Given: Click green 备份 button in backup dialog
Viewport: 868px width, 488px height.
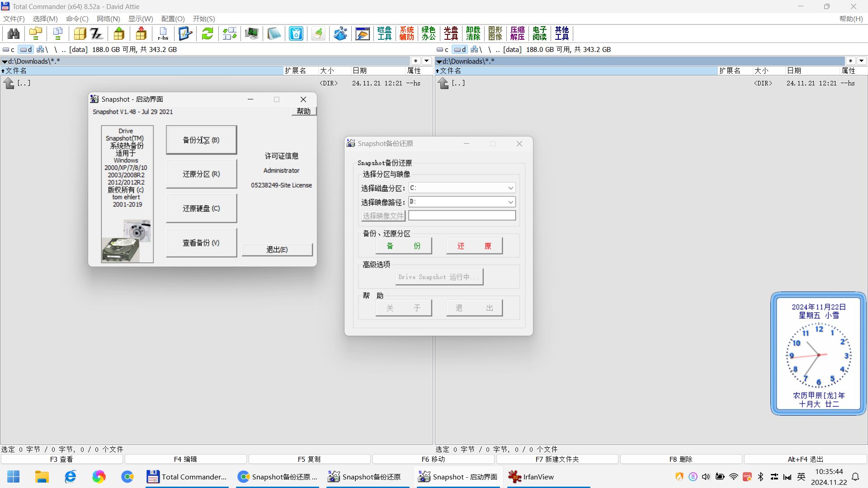Looking at the screenshot, I should pyautogui.click(x=404, y=246).
